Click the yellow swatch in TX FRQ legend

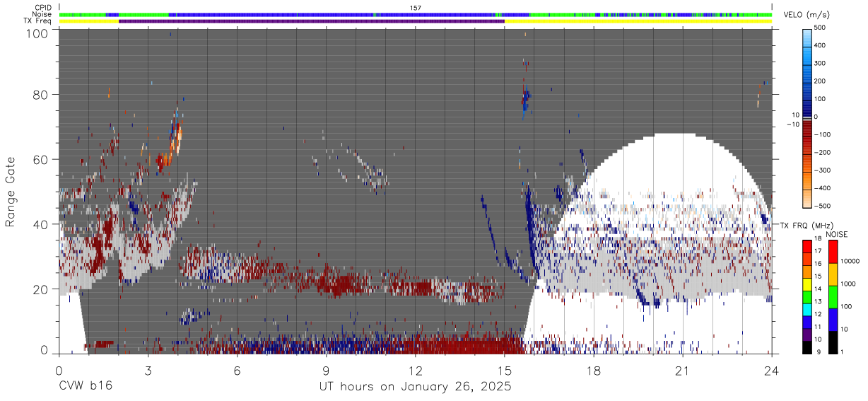click(x=807, y=284)
